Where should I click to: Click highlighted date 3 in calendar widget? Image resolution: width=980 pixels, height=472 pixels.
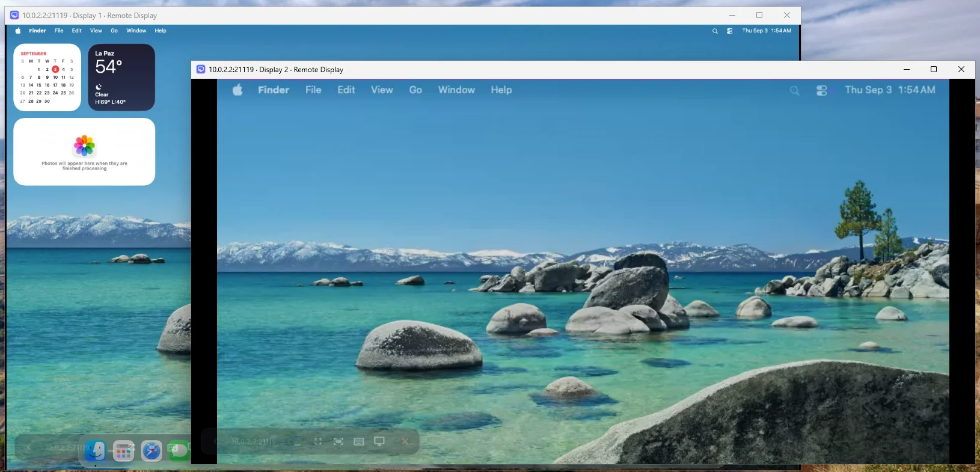55,69
